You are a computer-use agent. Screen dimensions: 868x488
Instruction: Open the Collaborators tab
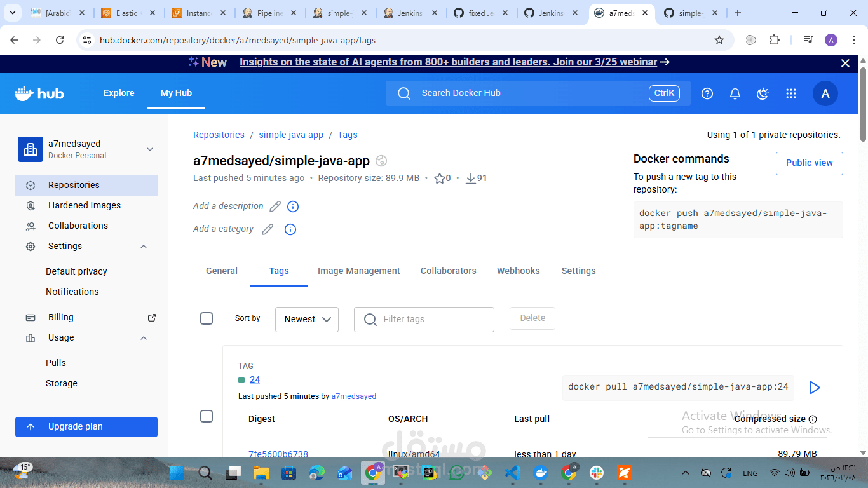[x=449, y=271]
